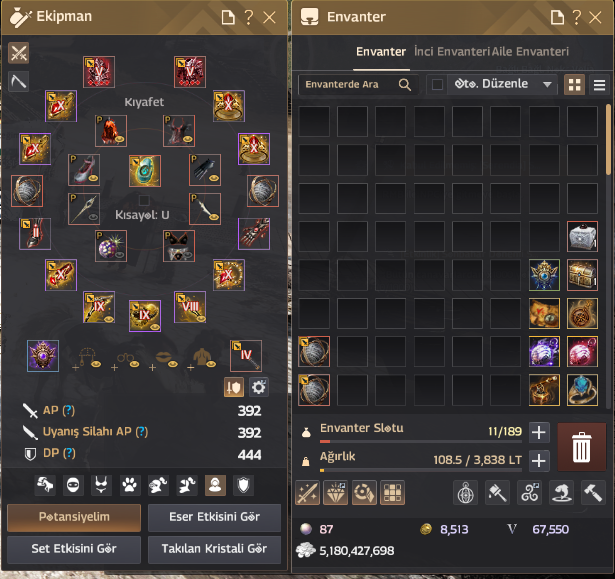Click the Envanterde Ara search field
The height and width of the screenshot is (579, 615).
click(358, 85)
